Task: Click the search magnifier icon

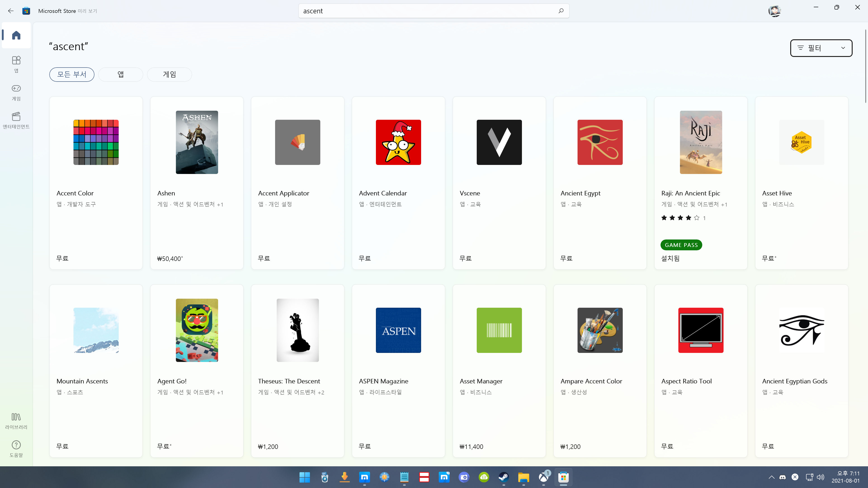Action: pos(561,11)
